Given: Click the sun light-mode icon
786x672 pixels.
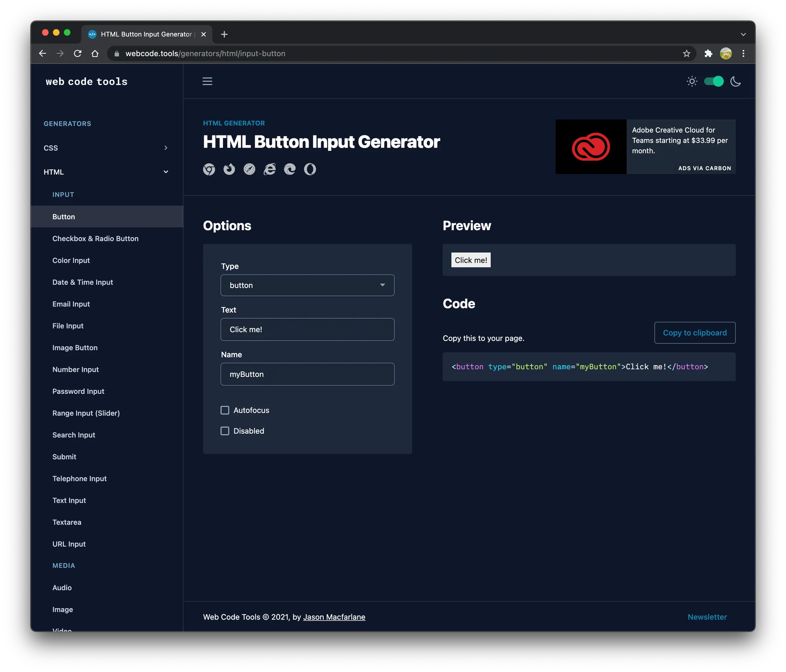Looking at the screenshot, I should (x=692, y=81).
